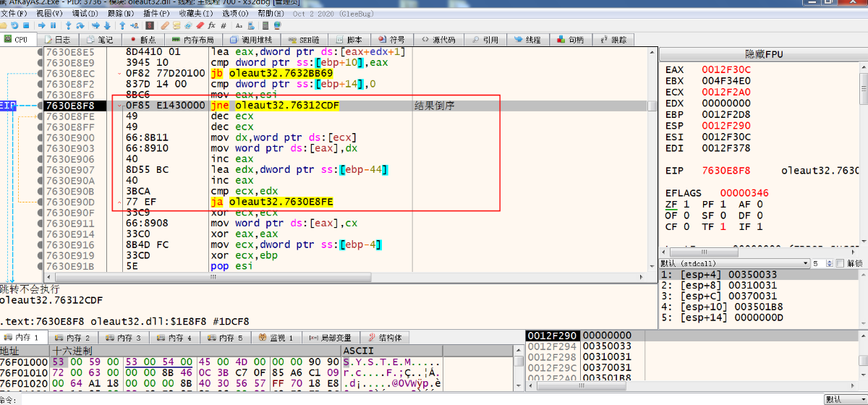Click the Restart debuggee icon
Viewport: 868px width, 405px height.
pos(14,25)
